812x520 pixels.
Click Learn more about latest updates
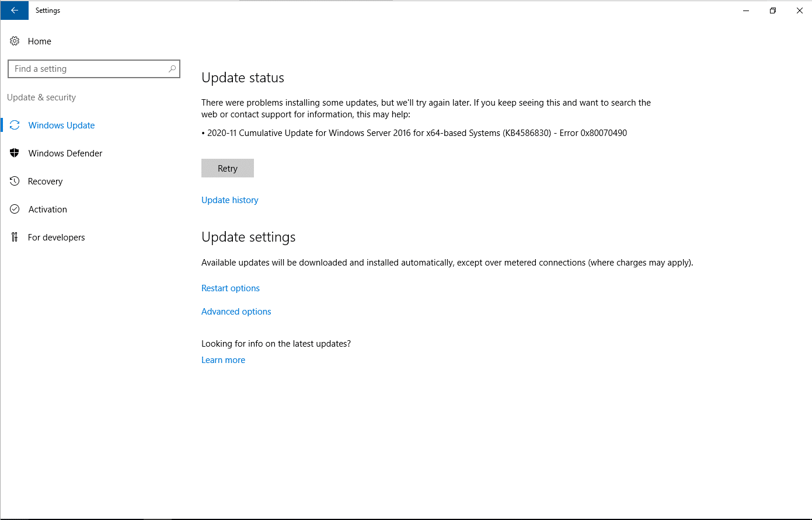click(223, 360)
